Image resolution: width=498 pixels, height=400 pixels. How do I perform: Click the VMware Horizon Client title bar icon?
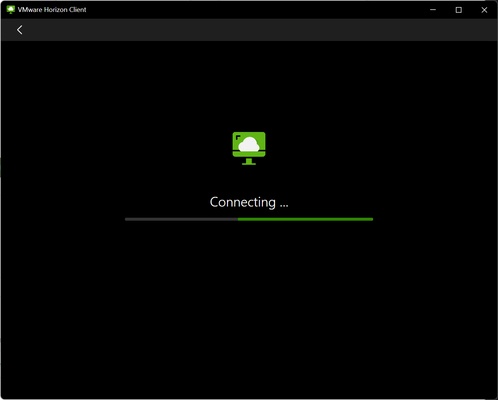click(x=11, y=10)
